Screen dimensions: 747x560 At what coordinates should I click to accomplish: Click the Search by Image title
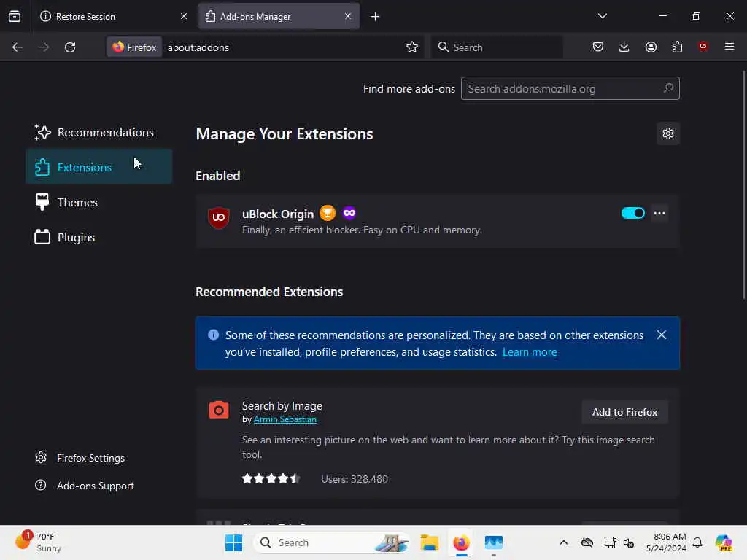point(282,405)
